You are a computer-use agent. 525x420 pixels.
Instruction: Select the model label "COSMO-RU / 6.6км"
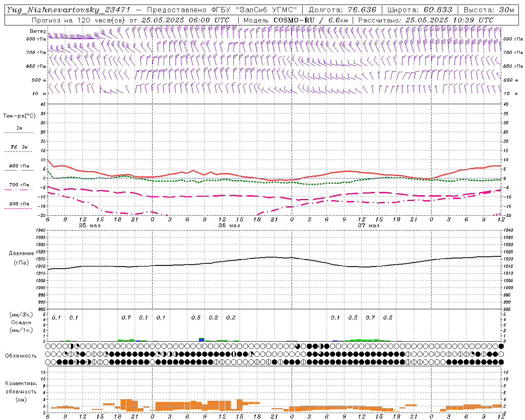(310, 20)
